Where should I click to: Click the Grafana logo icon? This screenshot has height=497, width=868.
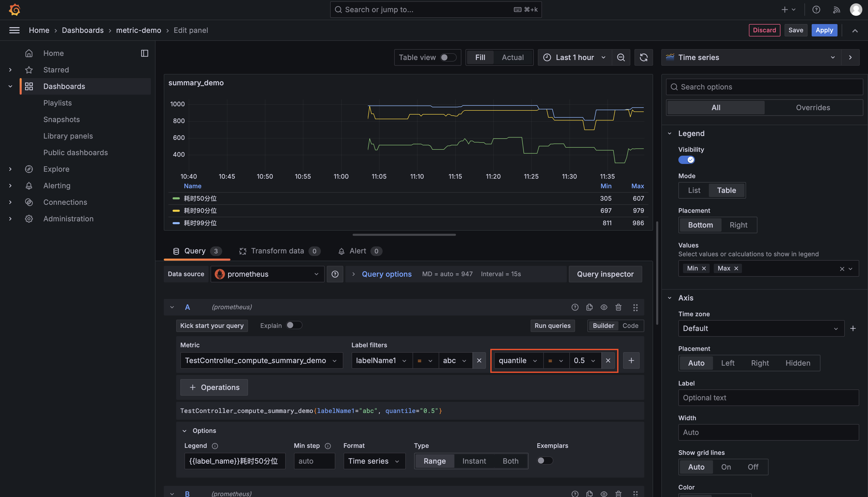click(x=14, y=10)
